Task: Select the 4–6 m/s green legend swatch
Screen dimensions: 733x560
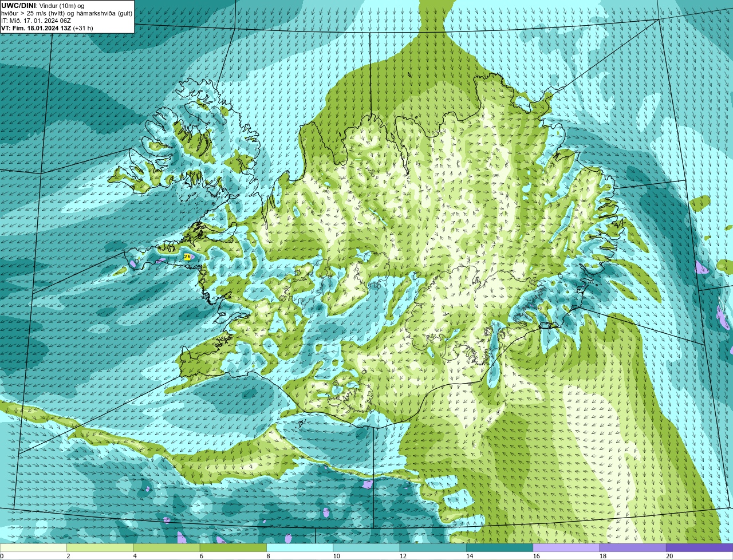Action: coord(167,547)
